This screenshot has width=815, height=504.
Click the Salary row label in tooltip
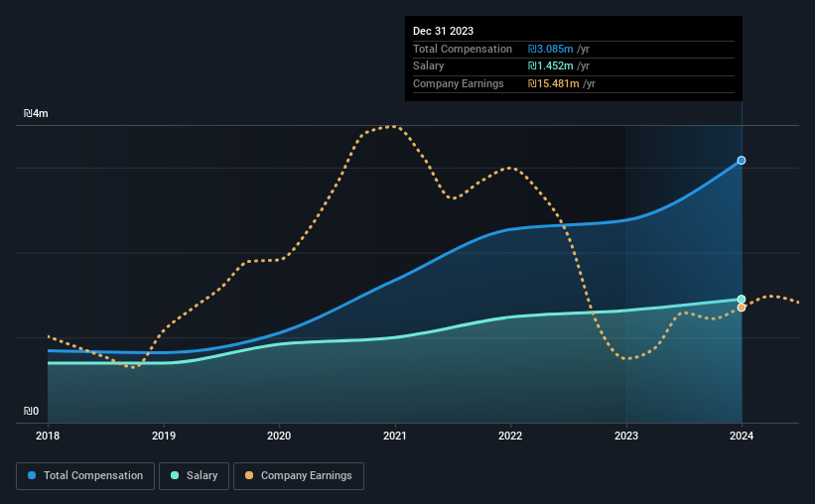(x=428, y=66)
